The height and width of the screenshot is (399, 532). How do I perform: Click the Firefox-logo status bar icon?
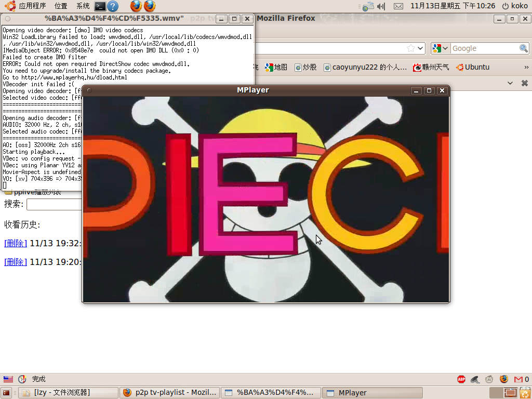tap(504, 379)
